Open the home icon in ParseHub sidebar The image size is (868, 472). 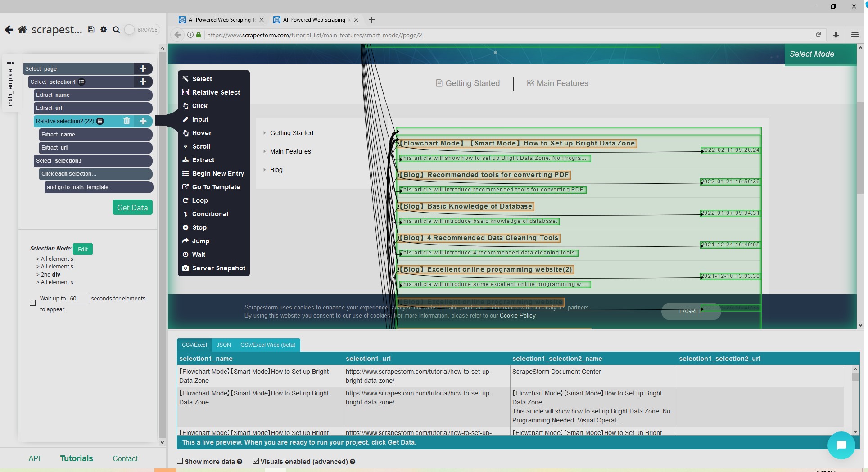pos(22,30)
